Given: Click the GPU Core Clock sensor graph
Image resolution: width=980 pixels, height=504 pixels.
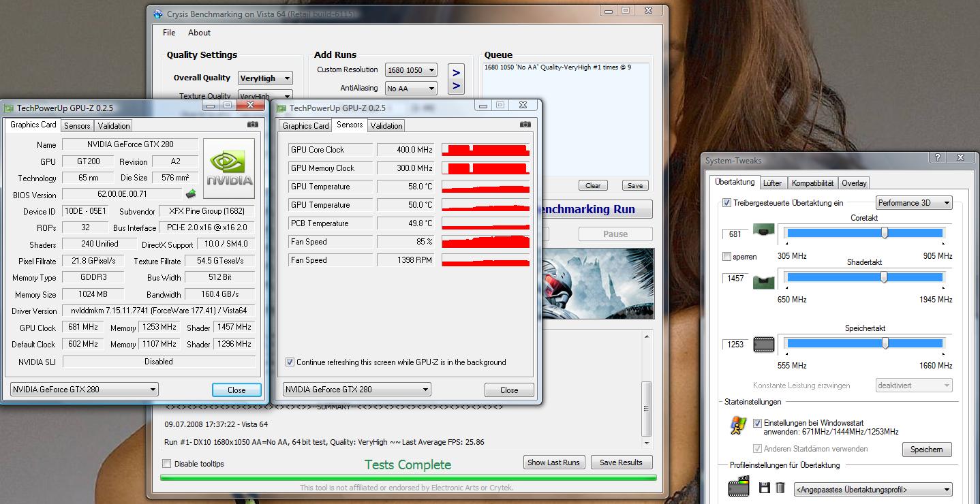Looking at the screenshot, I should 486,150.
